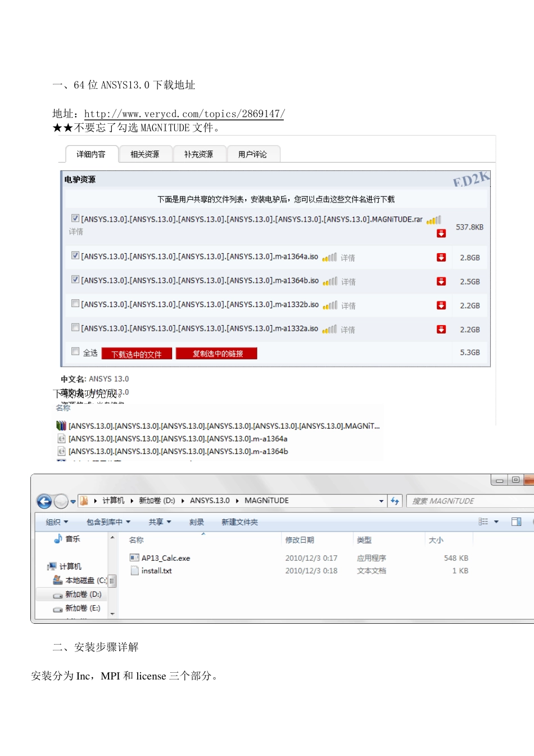Viewport: 534px width, 756px height.
Task: Switch to the 详细内容 tab
Action: (x=91, y=154)
